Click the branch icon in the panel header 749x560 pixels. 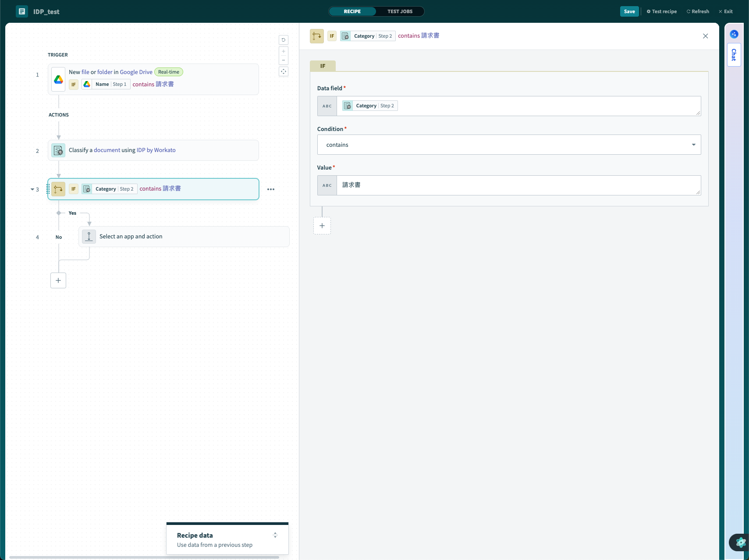[317, 36]
